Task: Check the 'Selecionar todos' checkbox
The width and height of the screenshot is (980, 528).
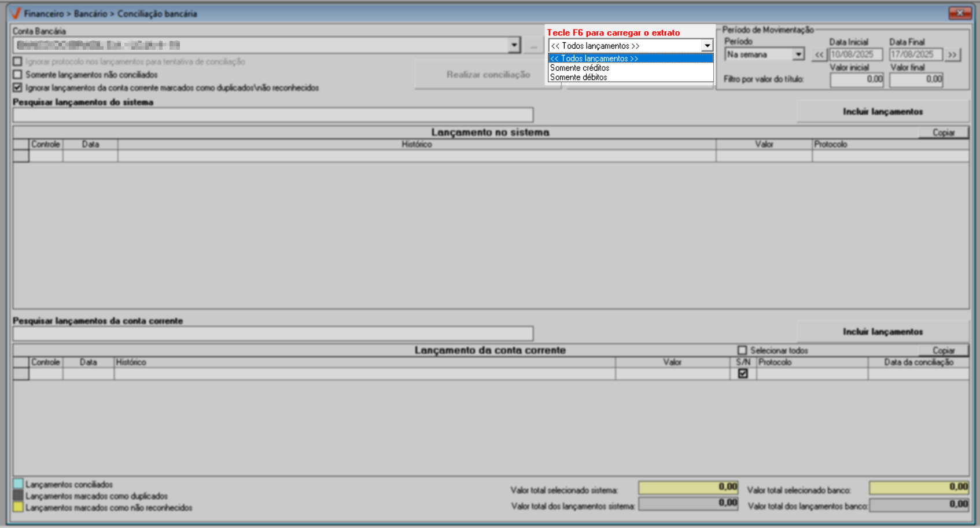Action: tap(742, 350)
